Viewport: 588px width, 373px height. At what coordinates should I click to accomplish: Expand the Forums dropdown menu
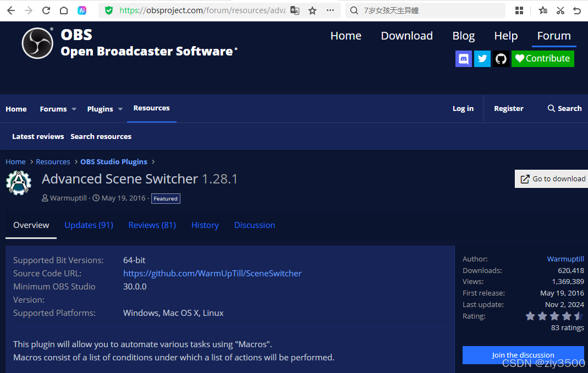[x=57, y=108]
